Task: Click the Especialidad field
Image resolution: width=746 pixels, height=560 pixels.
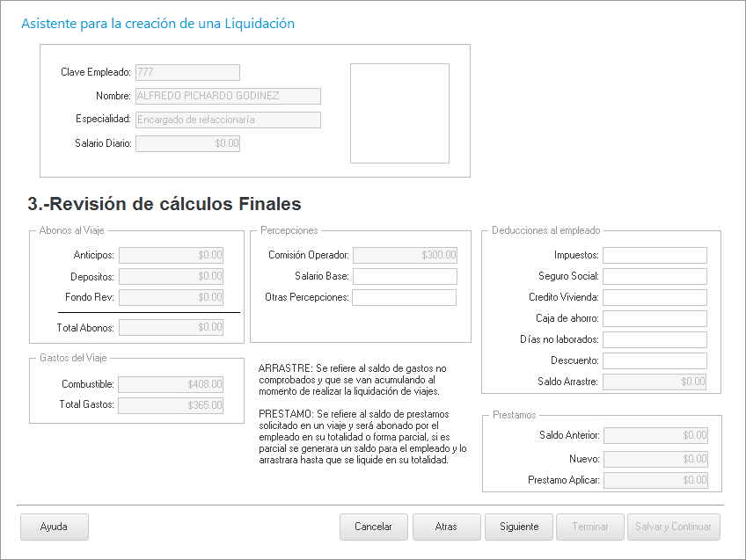Action: (228, 120)
